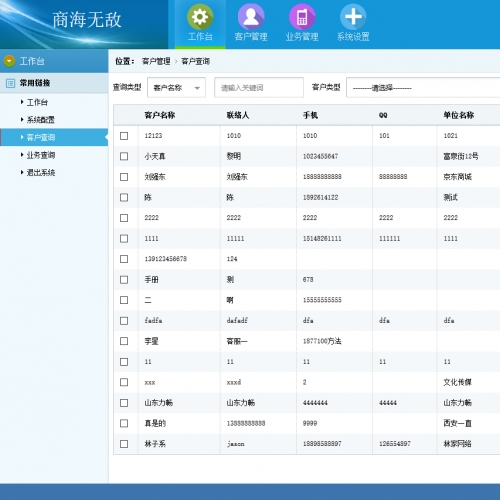
Task: Expand the 工作台 sidebar tree item
Action: tap(37, 102)
